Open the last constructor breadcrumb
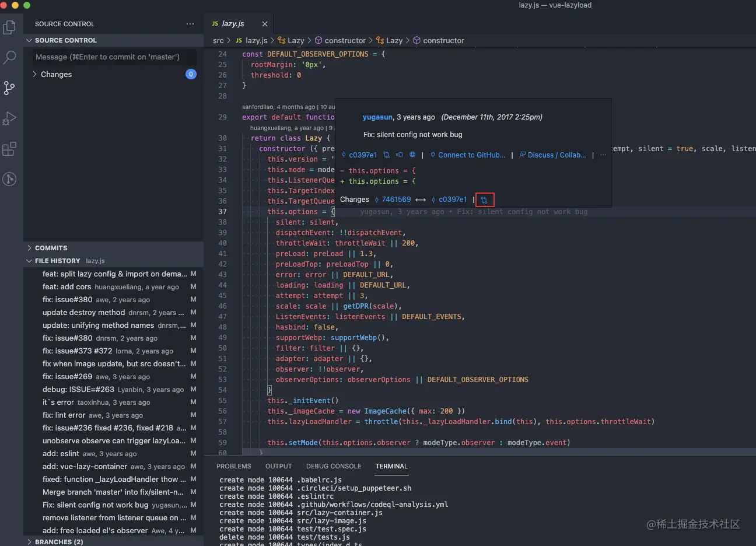The height and width of the screenshot is (546, 756). coord(439,41)
